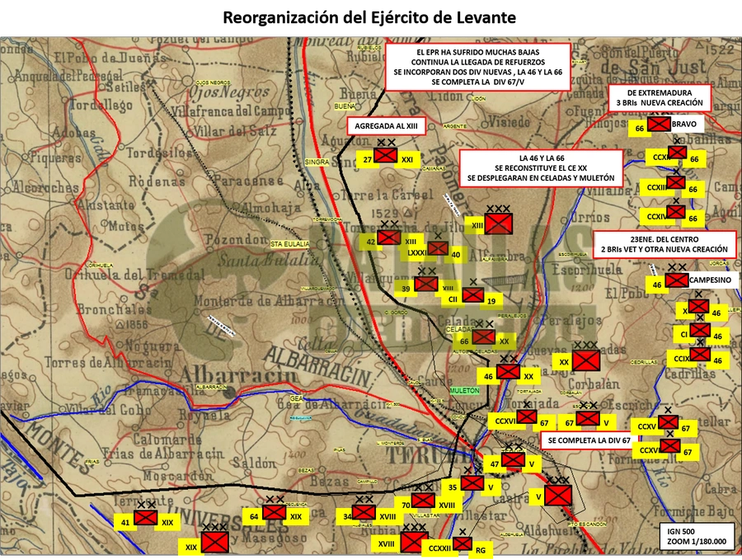Click the 'SE COMPLETA LA DIV 67' note
742x560 pixels.
pos(589,440)
